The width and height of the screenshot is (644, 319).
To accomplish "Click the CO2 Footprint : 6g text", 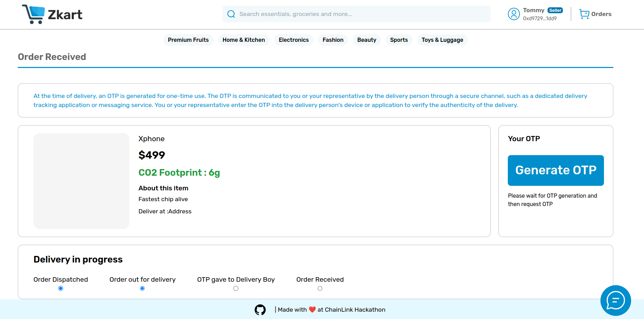I will click(179, 173).
